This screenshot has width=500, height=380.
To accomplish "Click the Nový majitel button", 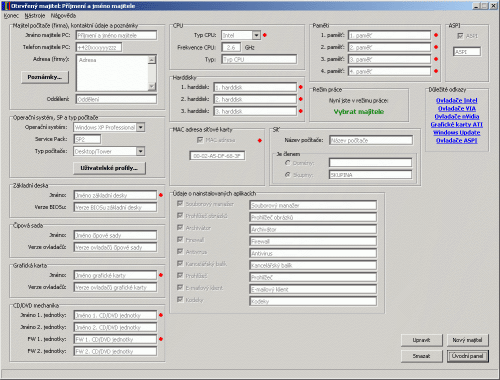I will tap(467, 340).
